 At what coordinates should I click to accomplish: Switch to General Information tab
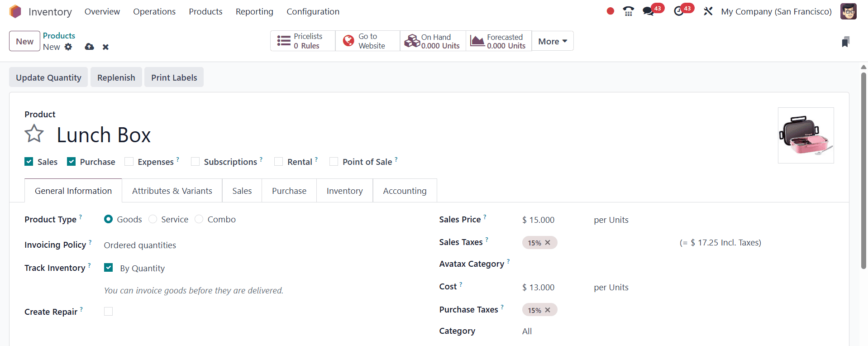[73, 191]
